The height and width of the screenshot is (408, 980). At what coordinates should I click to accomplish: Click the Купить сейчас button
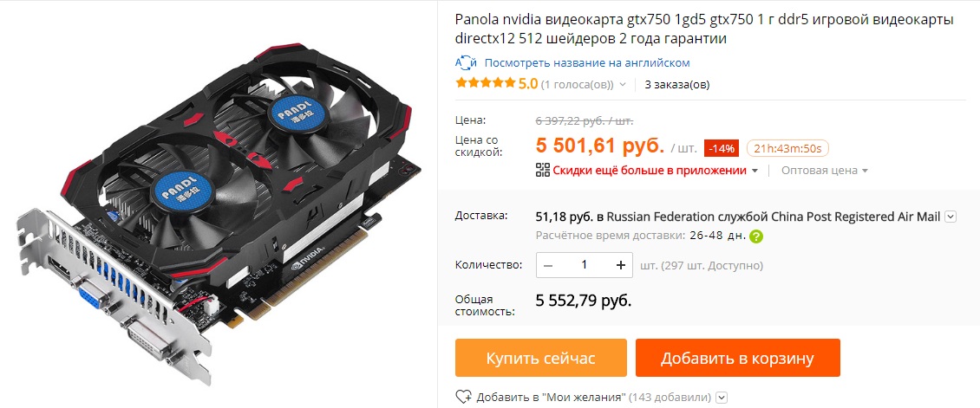click(x=540, y=358)
